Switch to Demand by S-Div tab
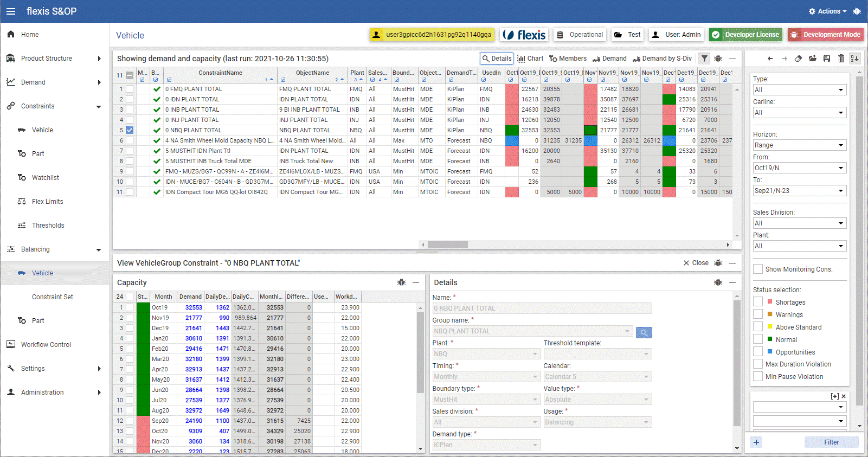Image resolution: width=868 pixels, height=457 pixels. (x=663, y=59)
